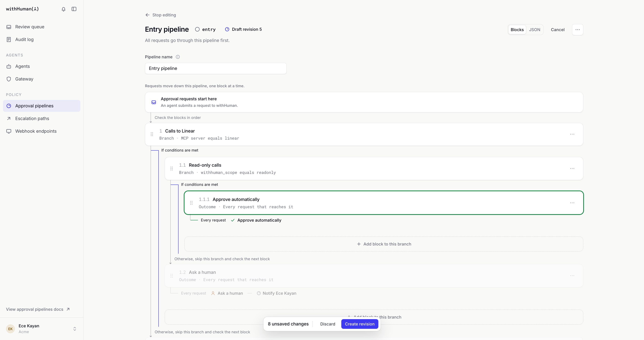Open options menu for Ask a human block

coord(572,276)
